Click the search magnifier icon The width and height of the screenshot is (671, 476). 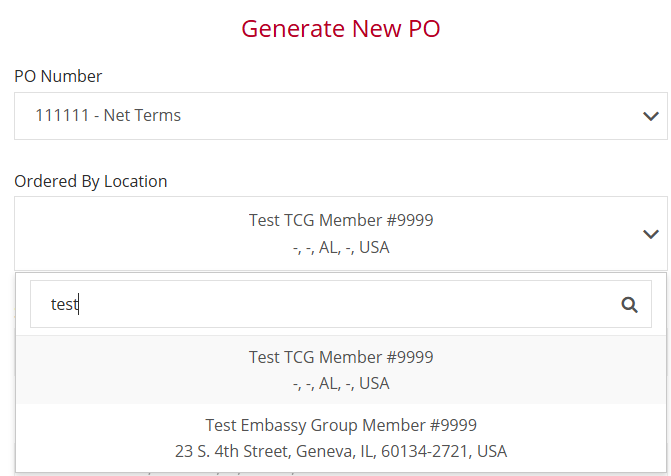pos(629,305)
